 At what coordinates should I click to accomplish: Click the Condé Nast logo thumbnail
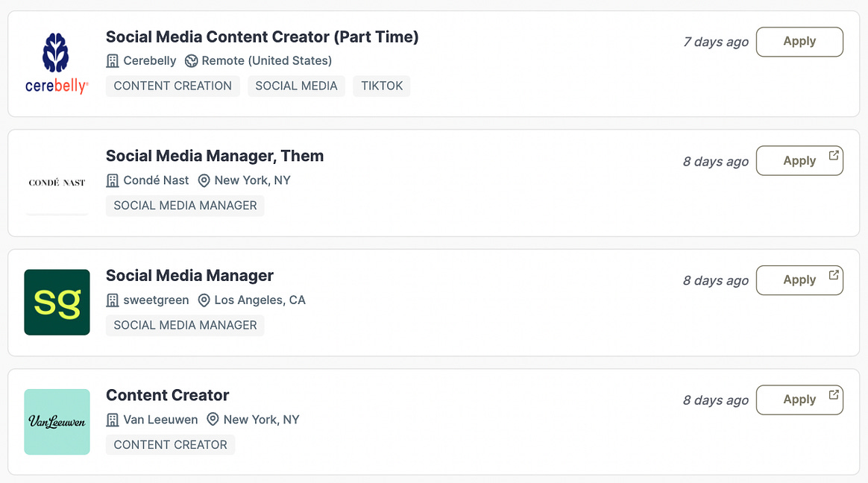(57, 183)
